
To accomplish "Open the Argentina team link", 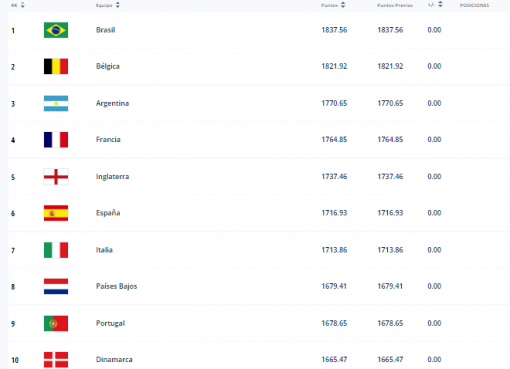I will [112, 103].
